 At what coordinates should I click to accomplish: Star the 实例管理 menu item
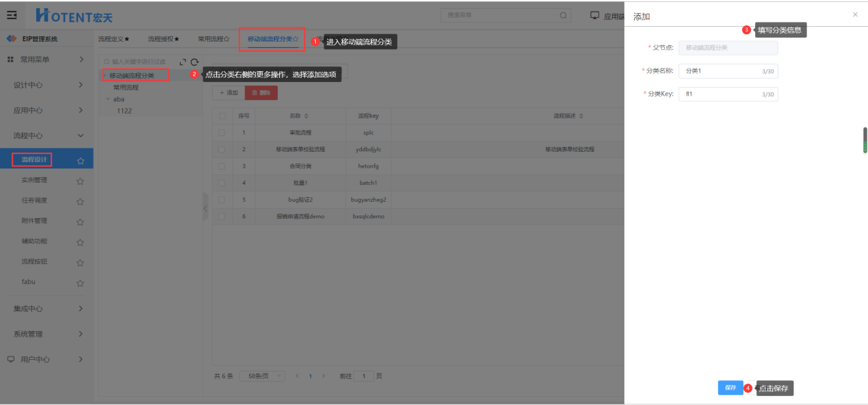click(x=80, y=181)
